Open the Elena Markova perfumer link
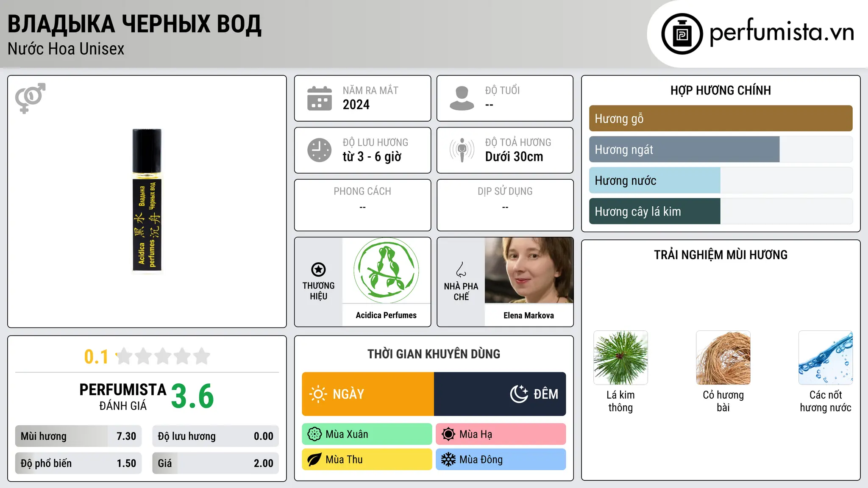The height and width of the screenshot is (488, 868). (x=529, y=315)
